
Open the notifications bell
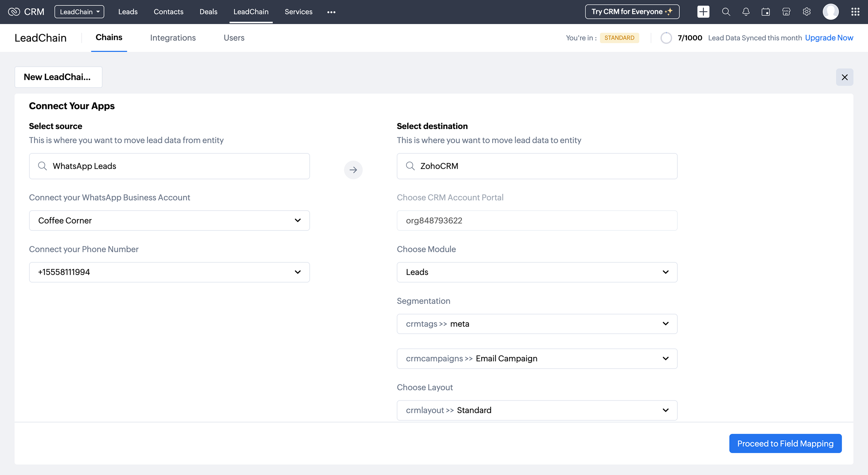click(746, 12)
